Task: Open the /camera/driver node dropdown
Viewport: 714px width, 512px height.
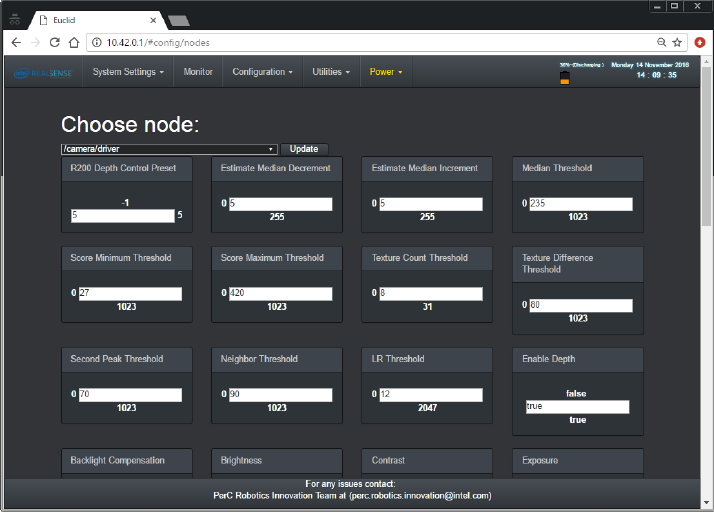Action: pyautogui.click(x=169, y=149)
